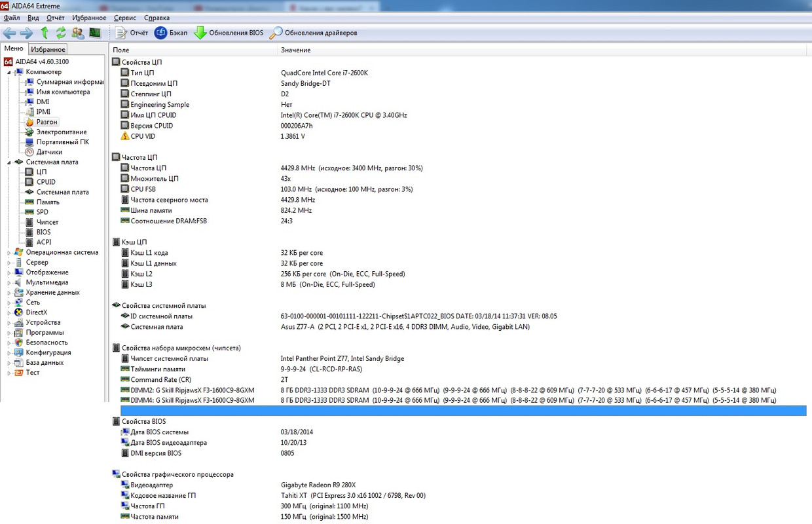Switch to the Избранное sidebar tab
Viewport: 812px width, 524px height.
point(48,49)
